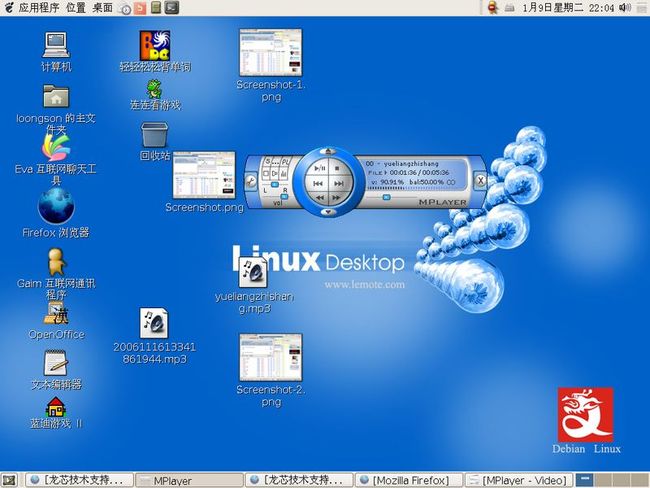This screenshot has height=488, width=650.
Task: Open the 位置 places menu
Action: point(75,8)
